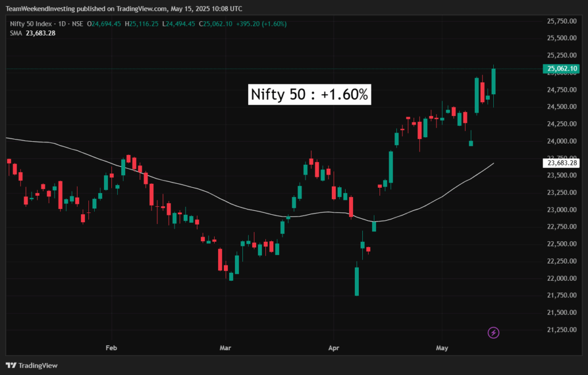The height and width of the screenshot is (375, 588).
Task: Click the SMA indicator legend
Action: coord(33,33)
